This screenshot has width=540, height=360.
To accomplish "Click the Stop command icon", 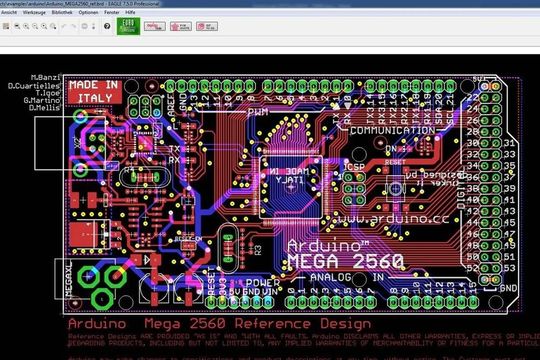I will pyautogui.click(x=84, y=26).
